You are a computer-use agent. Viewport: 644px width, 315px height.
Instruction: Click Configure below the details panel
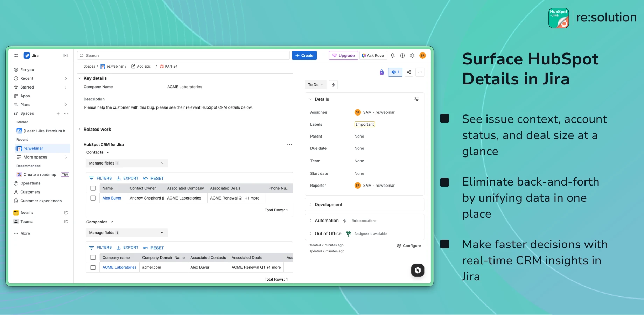(409, 246)
